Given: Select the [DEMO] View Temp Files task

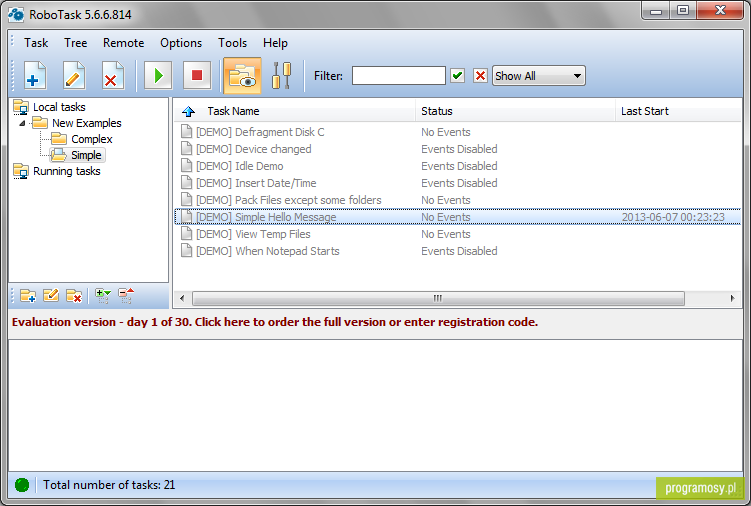Looking at the screenshot, I should (457, 234).
